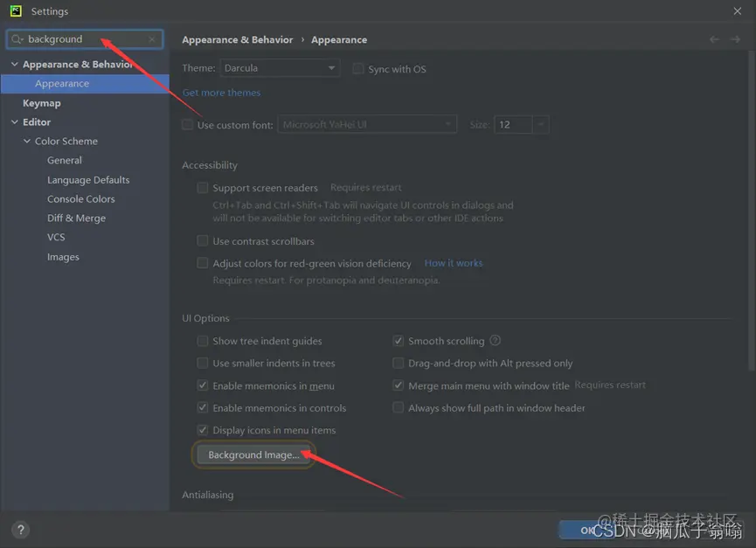Image resolution: width=756 pixels, height=548 pixels.
Task: Enable red-green vision deficiency adjustment
Action: [x=203, y=263]
